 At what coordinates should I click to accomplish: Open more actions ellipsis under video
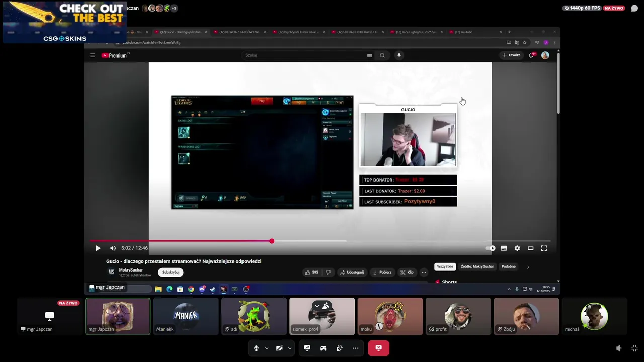pos(424,273)
